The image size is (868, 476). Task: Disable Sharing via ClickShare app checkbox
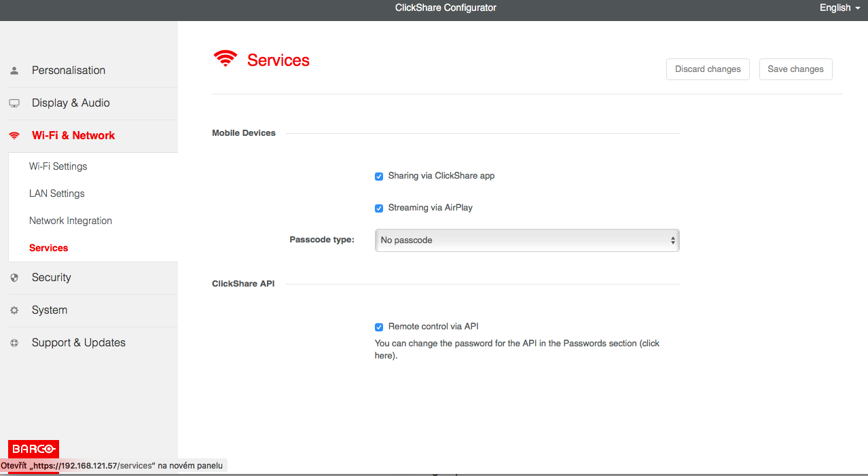(x=379, y=177)
